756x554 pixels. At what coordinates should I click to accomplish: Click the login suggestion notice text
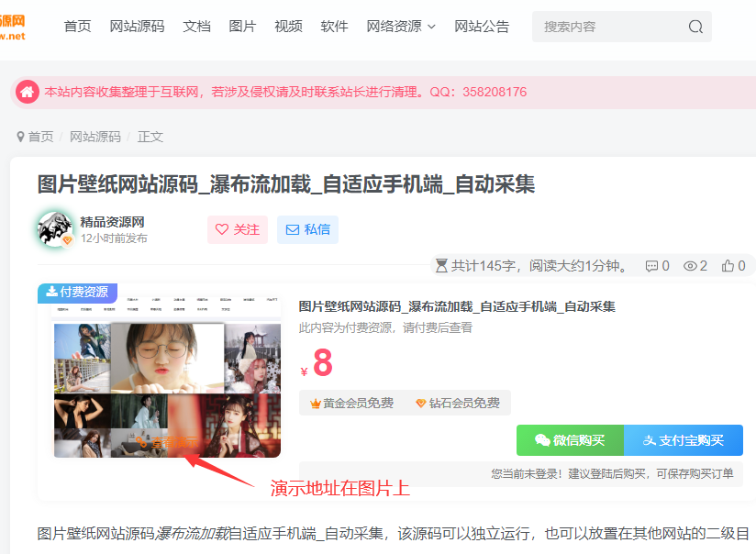point(612,474)
